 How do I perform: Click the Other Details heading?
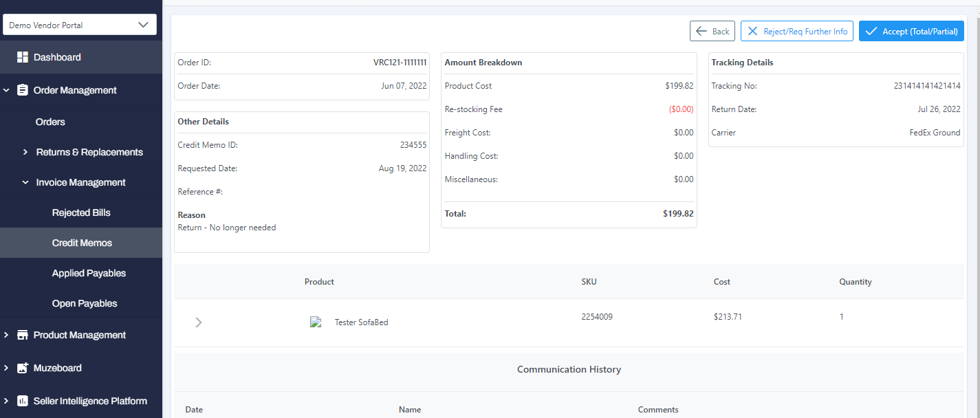click(x=204, y=122)
